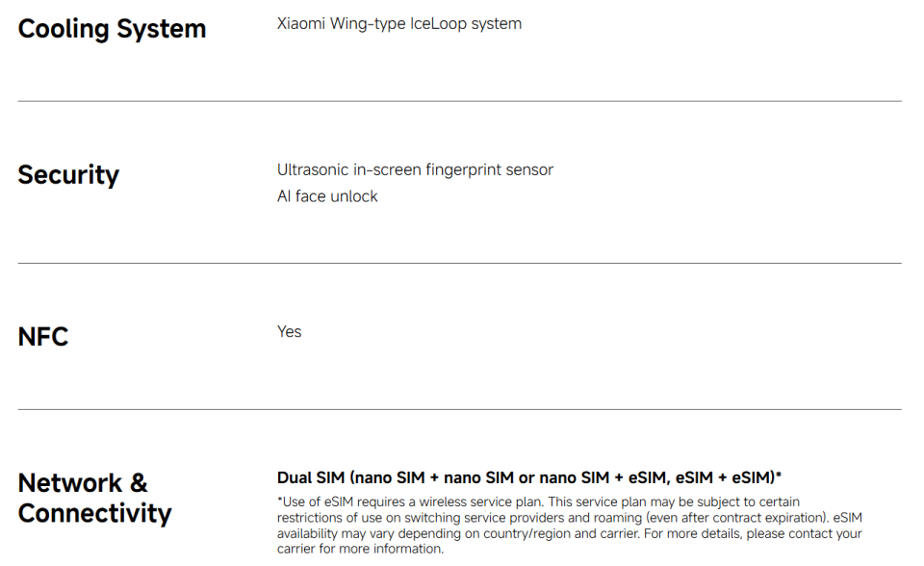This screenshot has height=566, width=924.
Task: Click the NFC heading
Action: click(x=43, y=337)
